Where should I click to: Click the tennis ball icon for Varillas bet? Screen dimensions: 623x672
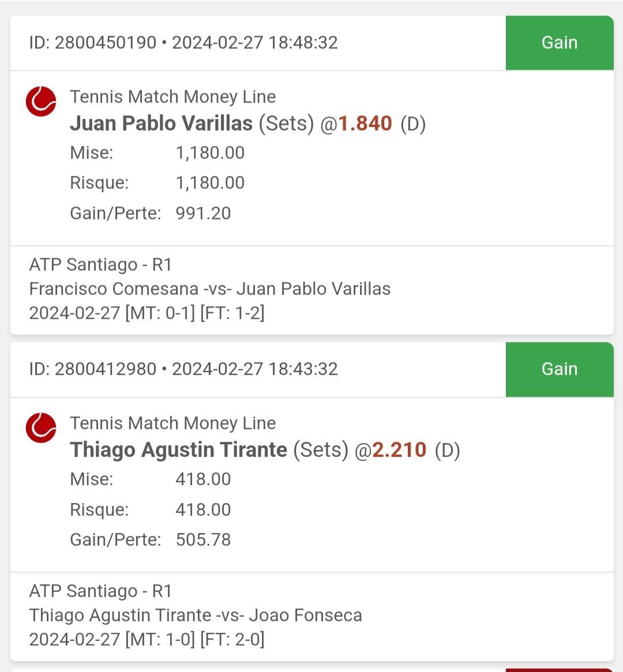pos(41,101)
